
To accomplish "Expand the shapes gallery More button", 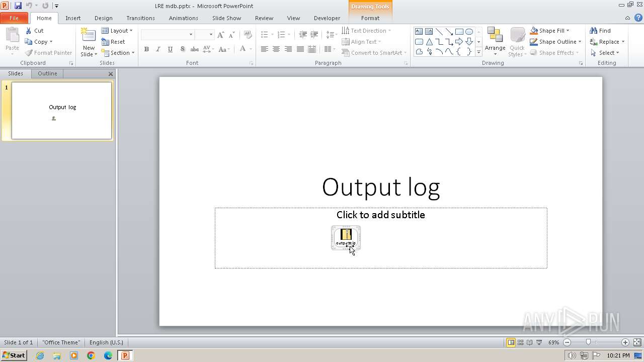I will pyautogui.click(x=478, y=52).
